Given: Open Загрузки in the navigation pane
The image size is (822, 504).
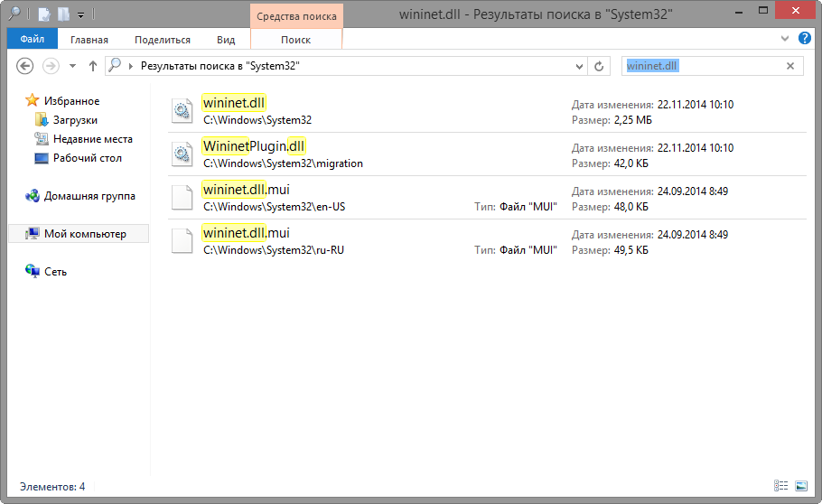Looking at the screenshot, I should coord(75,120).
